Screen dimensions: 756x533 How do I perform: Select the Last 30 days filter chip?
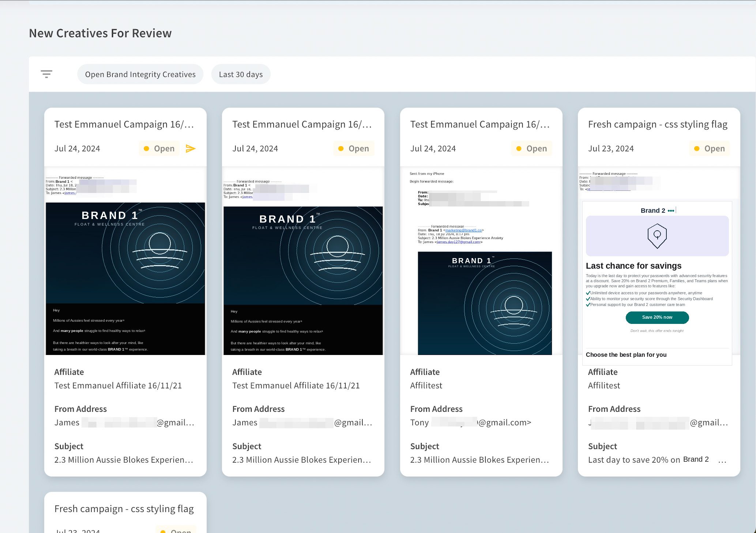pyautogui.click(x=241, y=74)
